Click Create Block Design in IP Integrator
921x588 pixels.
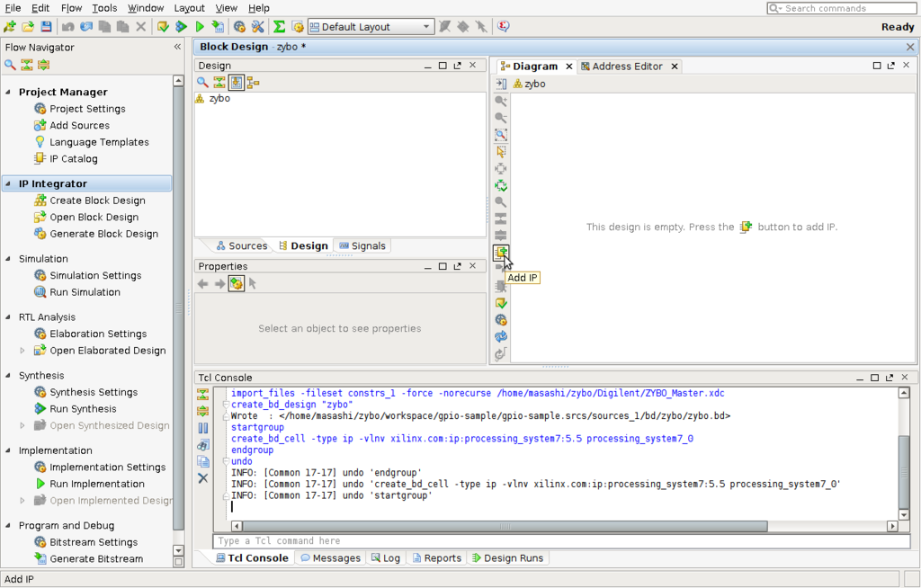point(97,200)
